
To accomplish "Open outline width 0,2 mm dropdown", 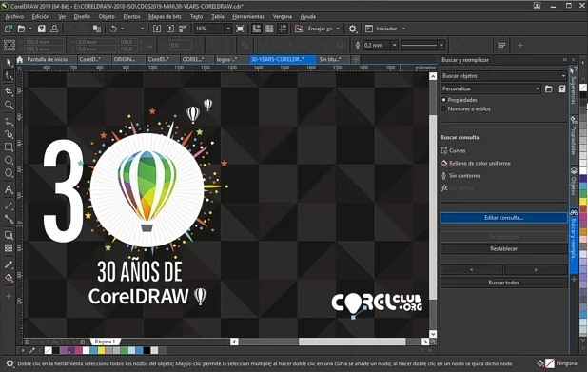I will click(395, 45).
